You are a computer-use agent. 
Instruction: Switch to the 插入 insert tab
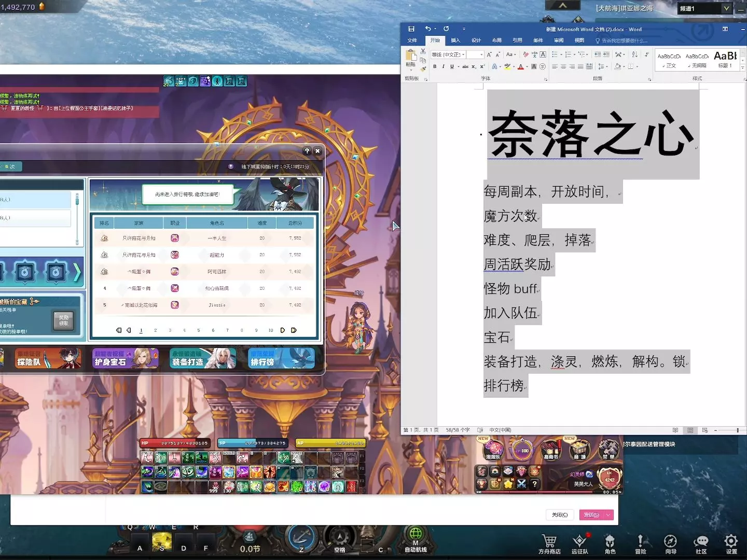(455, 40)
